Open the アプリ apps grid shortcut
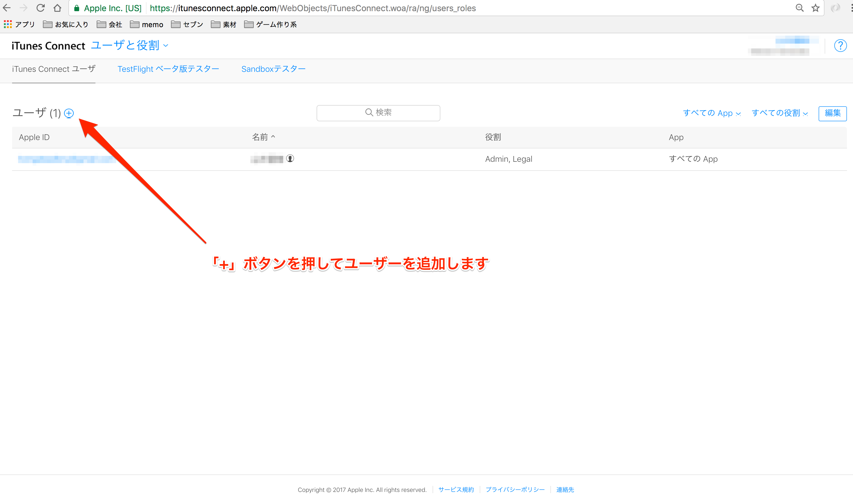 point(19,24)
